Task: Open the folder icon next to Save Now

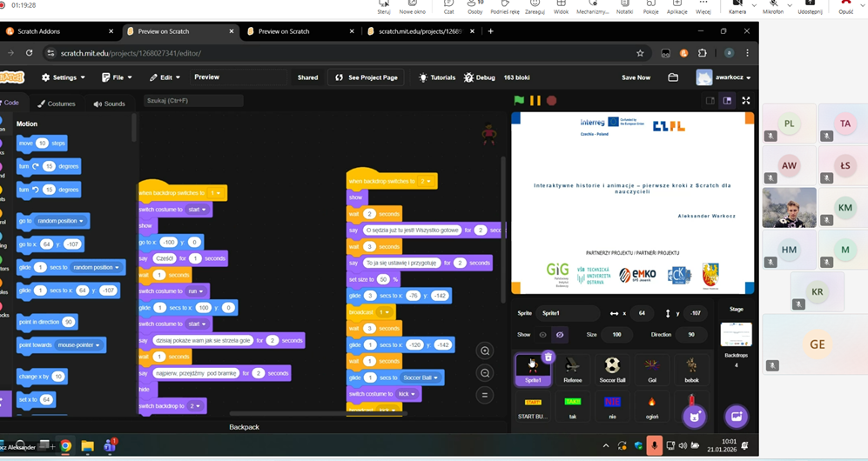Action: (673, 77)
